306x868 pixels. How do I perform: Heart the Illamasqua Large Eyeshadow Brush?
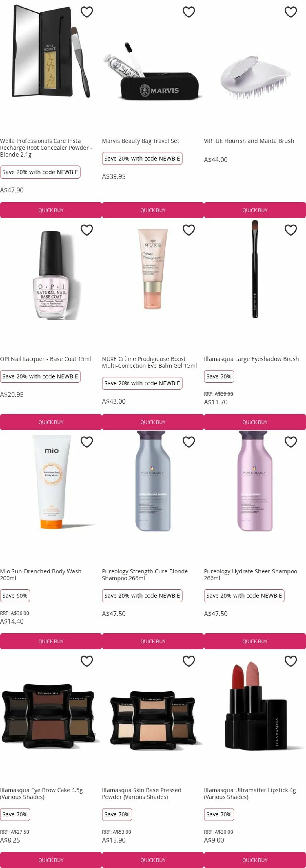tap(290, 230)
